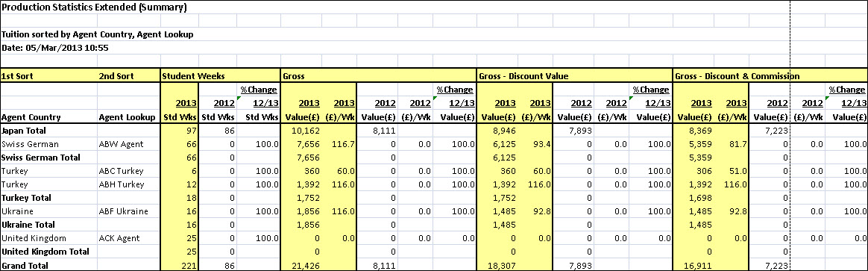This screenshot has width=868, height=271.
Task: Select the 'Ukraine Total' row label
Action: pos(48,225)
